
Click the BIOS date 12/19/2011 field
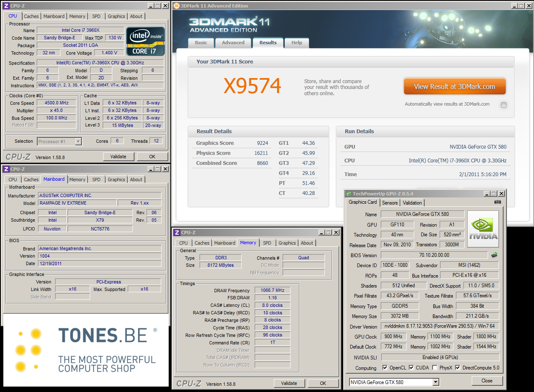[x=100, y=263]
